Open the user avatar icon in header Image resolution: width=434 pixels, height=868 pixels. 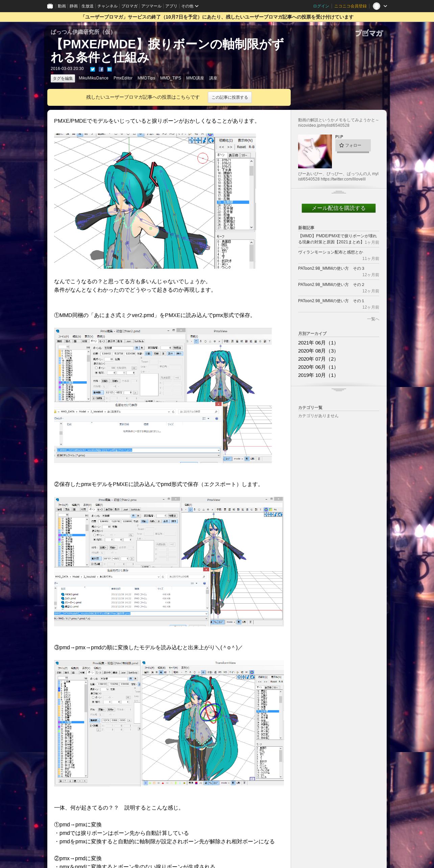[377, 6]
